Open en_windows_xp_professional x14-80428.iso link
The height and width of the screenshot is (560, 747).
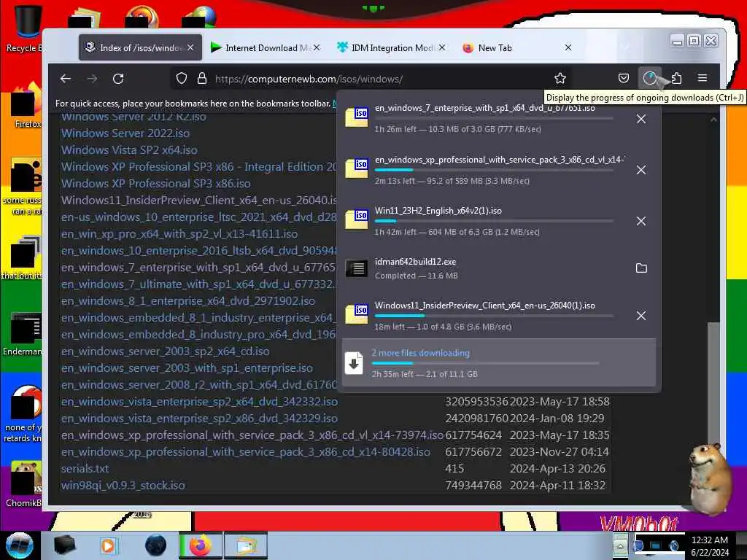point(245,452)
